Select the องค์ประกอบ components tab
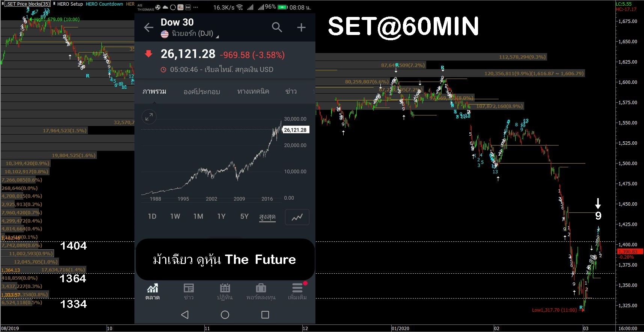 click(x=202, y=91)
